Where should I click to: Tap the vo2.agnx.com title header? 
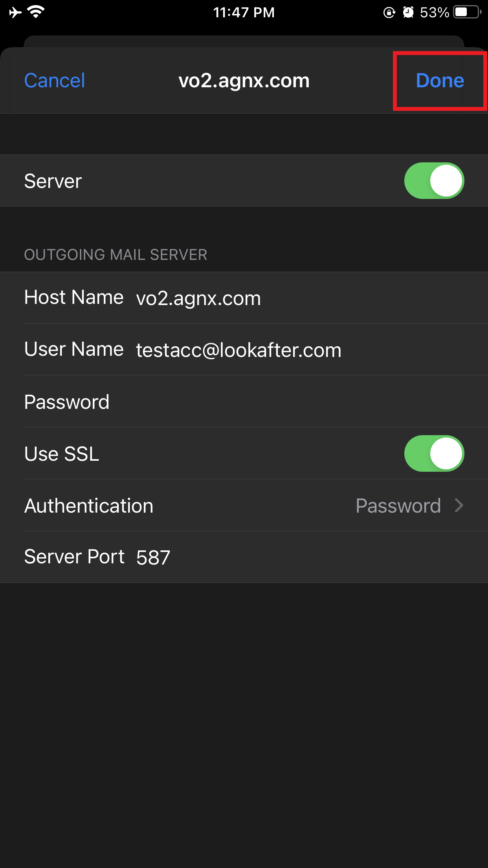(244, 81)
